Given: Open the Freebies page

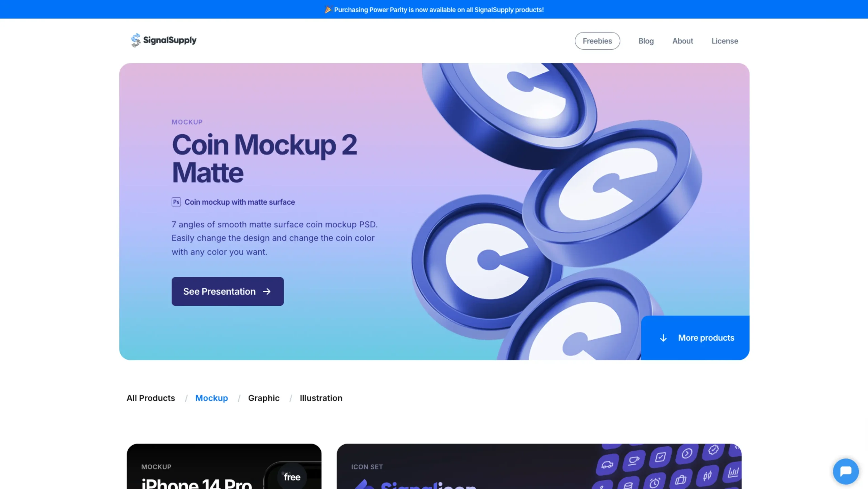Looking at the screenshot, I should (597, 41).
